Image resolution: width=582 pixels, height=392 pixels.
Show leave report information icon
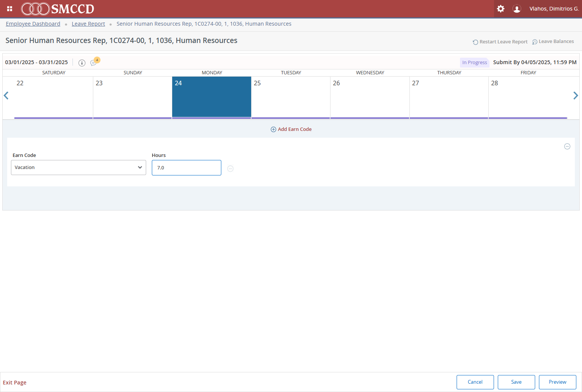click(x=82, y=63)
